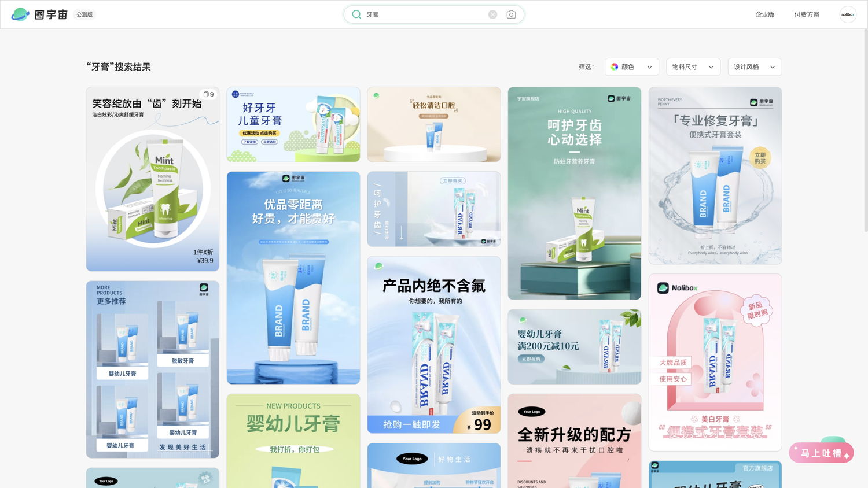This screenshot has height=488, width=868.
Task: Open the 笑容绽放由齿刻开始 template
Action: [153, 179]
